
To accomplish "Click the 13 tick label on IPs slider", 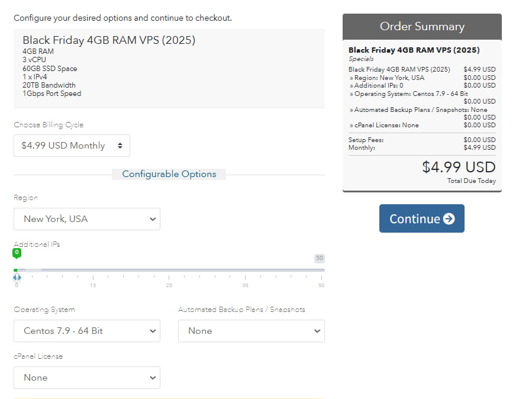I will click(93, 286).
